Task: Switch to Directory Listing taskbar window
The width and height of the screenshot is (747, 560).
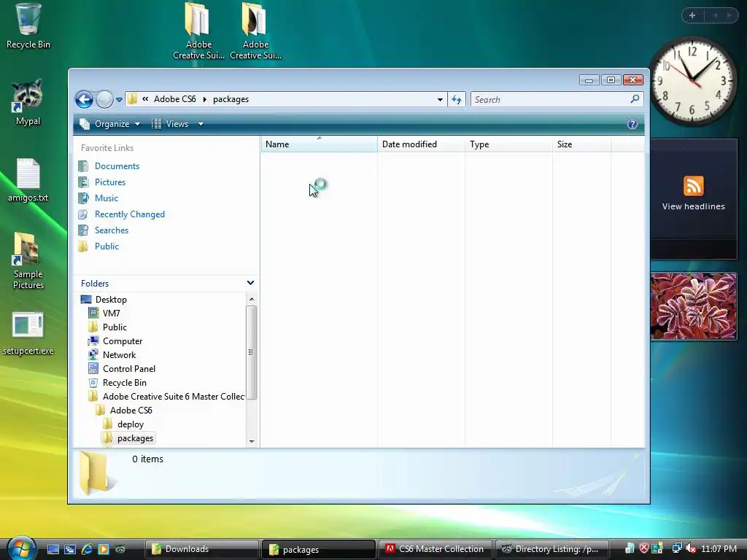Action: pos(551,549)
